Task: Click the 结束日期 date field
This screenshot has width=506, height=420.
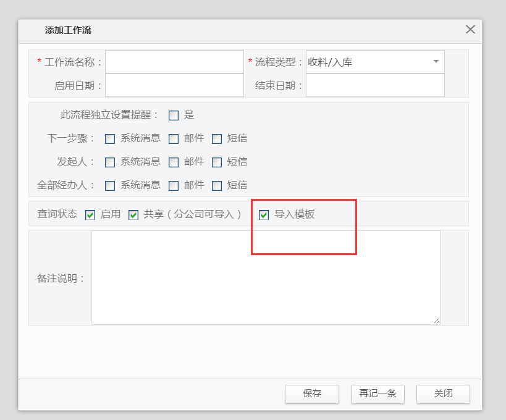Action: 374,85
